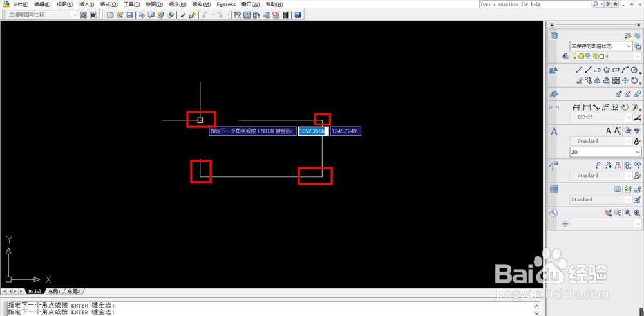Open the 修改(M) menu
This screenshot has width=644, height=316.
tap(201, 4)
